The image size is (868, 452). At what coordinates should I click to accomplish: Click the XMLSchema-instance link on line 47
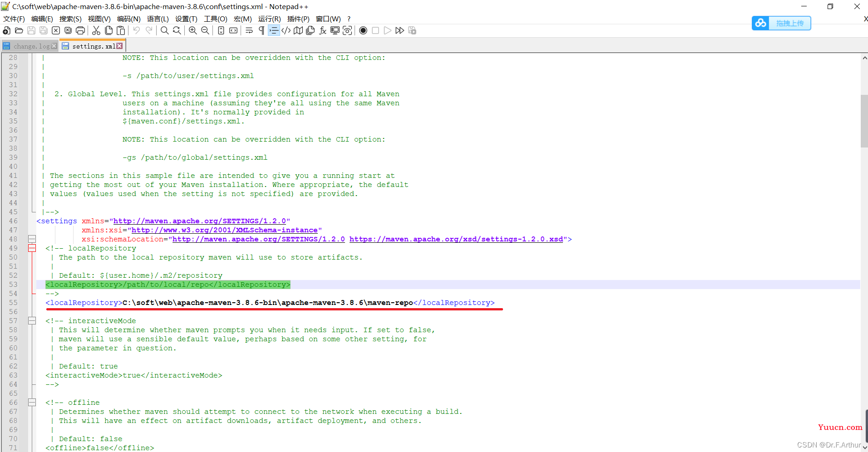click(225, 230)
